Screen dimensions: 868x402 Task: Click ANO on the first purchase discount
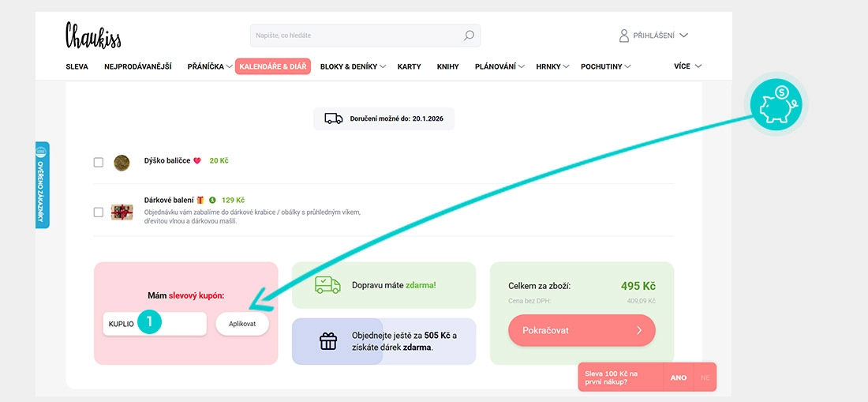tap(678, 378)
